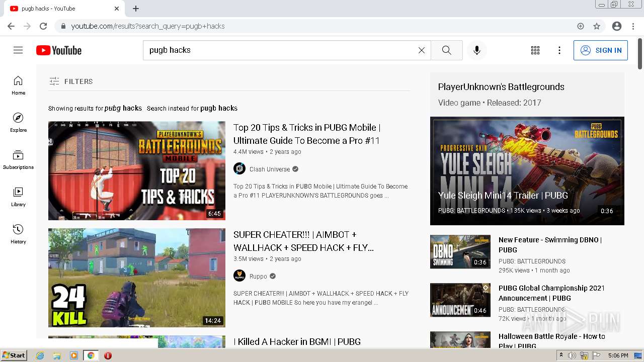Open Clash Universe channel name
Image resolution: width=644 pixels, height=362 pixels.
[270, 169]
